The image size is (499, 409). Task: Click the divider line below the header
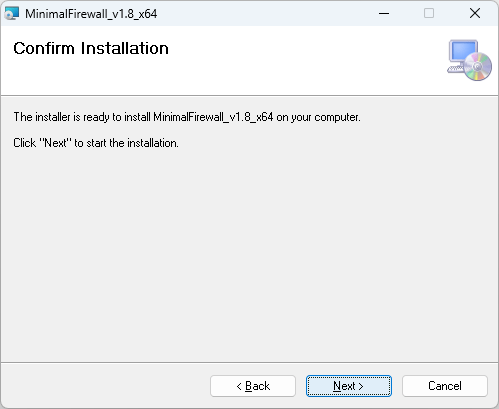[249, 96]
